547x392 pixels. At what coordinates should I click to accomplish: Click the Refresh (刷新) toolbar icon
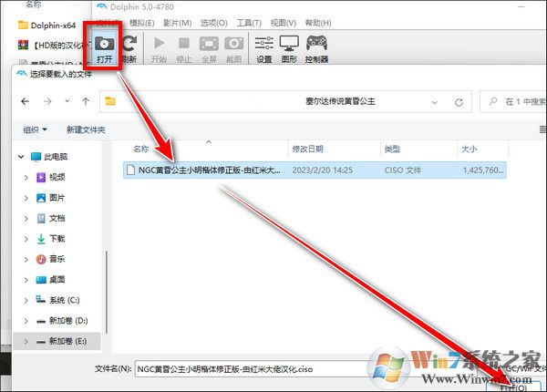129,48
